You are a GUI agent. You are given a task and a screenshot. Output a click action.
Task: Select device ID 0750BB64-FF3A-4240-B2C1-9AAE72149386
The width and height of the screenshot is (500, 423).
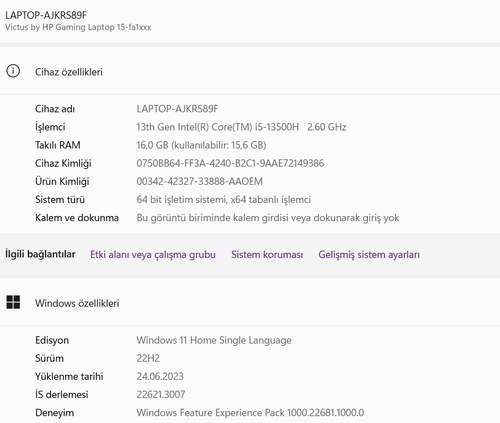(x=230, y=163)
